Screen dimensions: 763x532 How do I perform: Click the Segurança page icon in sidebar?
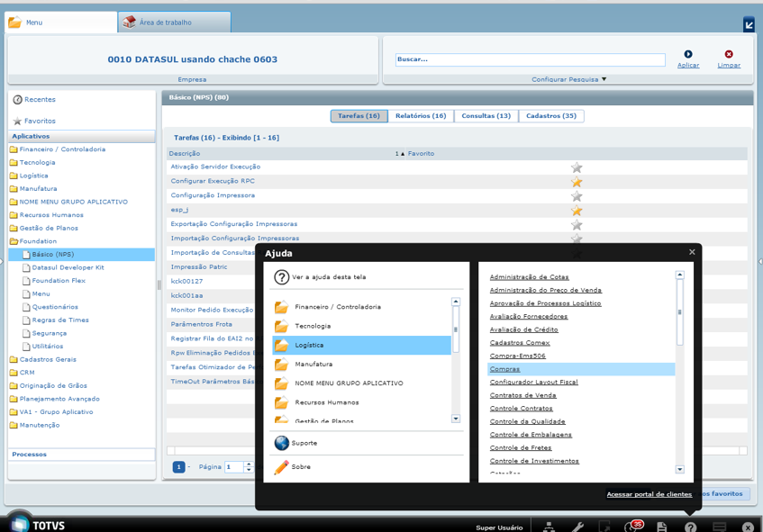click(x=26, y=333)
